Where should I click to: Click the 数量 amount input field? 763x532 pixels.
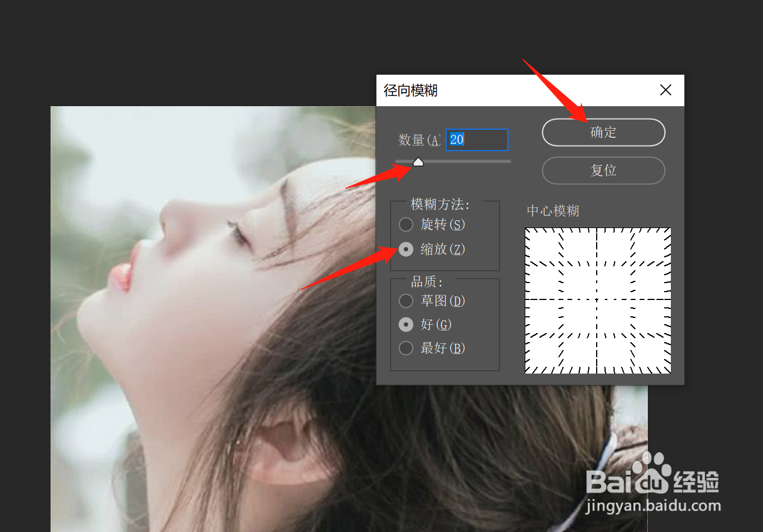pos(477,140)
